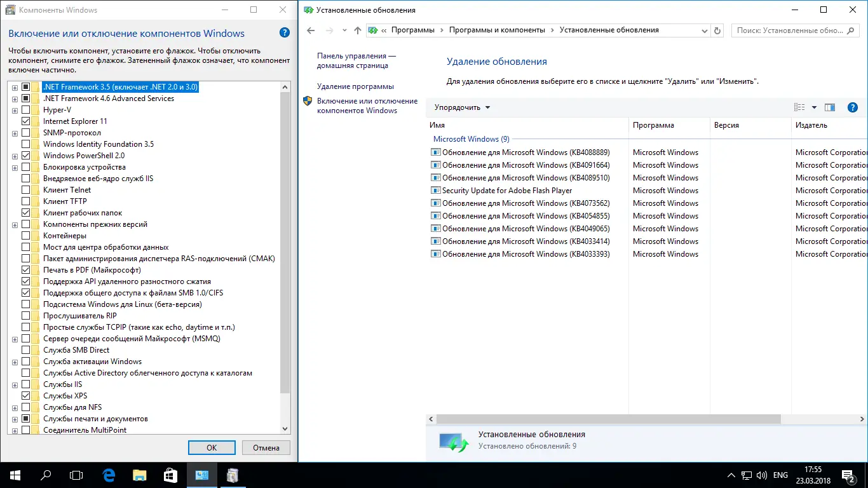This screenshot has height=488, width=868.
Task: Click the Cancel (Отмена) button in the Windows Features dialog
Action: [266, 447]
